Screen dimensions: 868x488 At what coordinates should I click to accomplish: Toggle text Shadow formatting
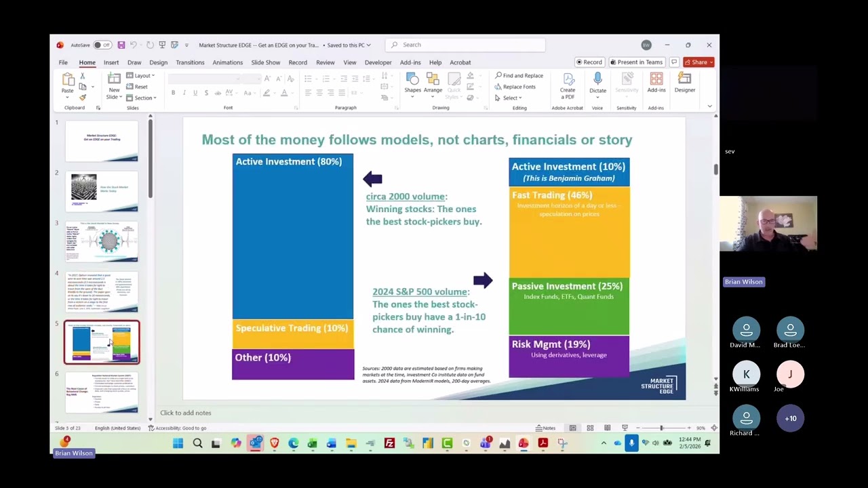click(x=205, y=93)
